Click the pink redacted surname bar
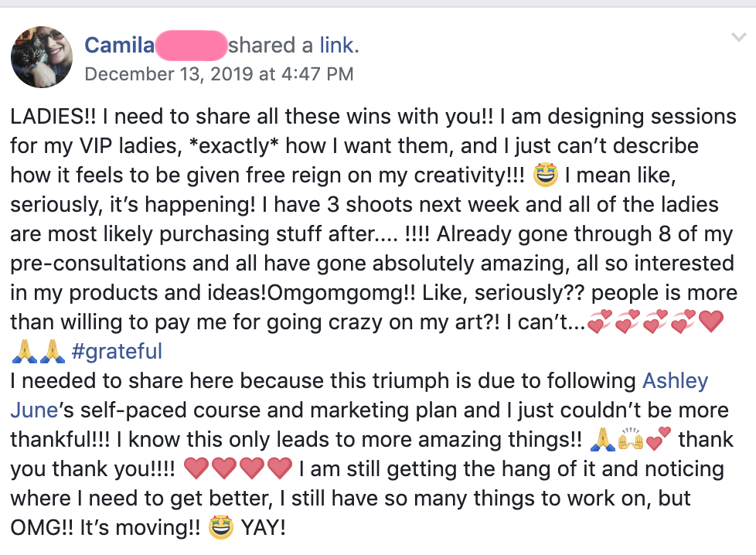The width and height of the screenshot is (756, 555). point(190,46)
